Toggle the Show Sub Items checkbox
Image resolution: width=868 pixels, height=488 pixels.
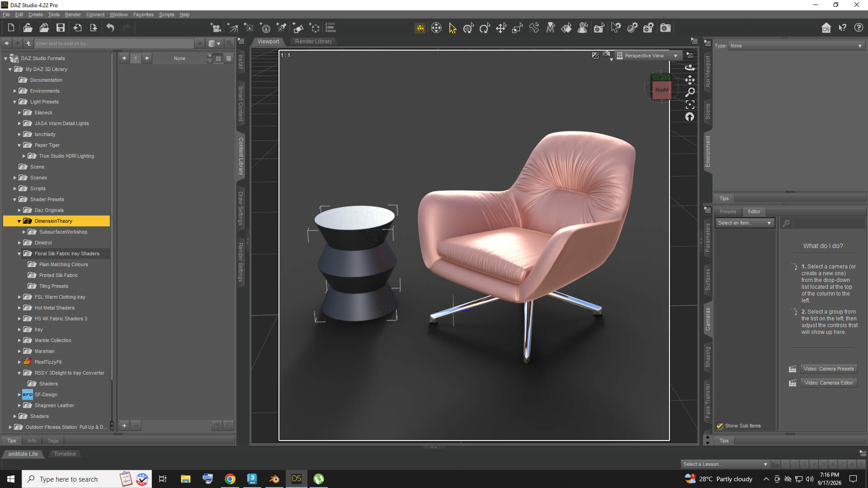(x=720, y=426)
